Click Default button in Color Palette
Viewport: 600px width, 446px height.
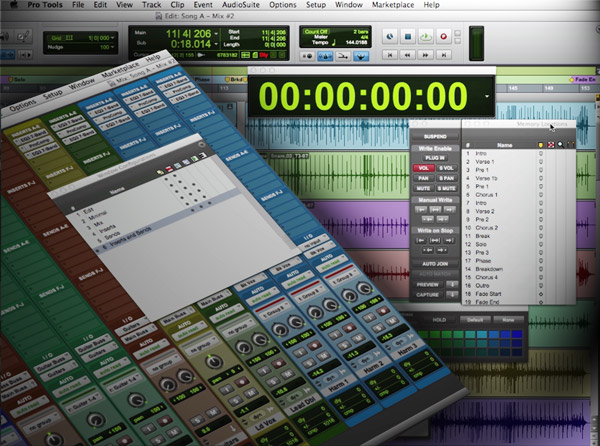[x=474, y=320]
